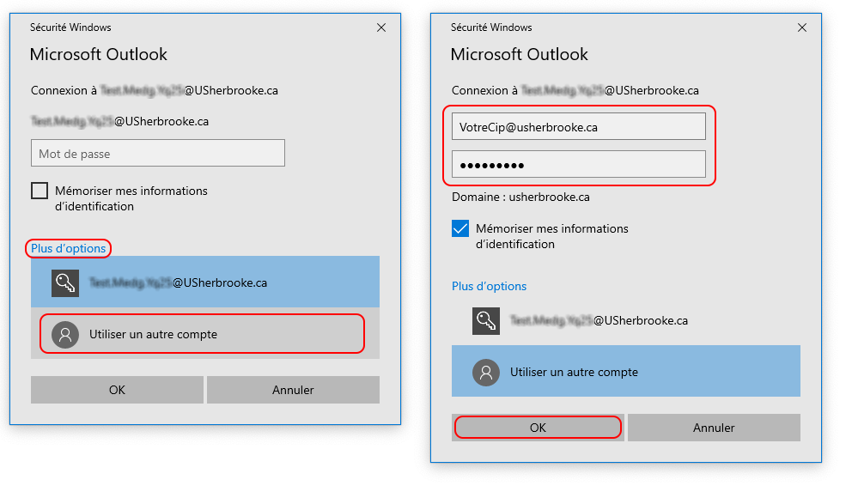
Task: Click the VotreCip@usherbrooke.ca username field
Action: [x=578, y=126]
